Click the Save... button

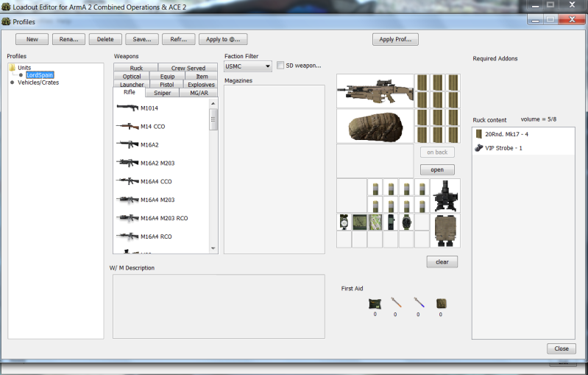pyautogui.click(x=142, y=39)
